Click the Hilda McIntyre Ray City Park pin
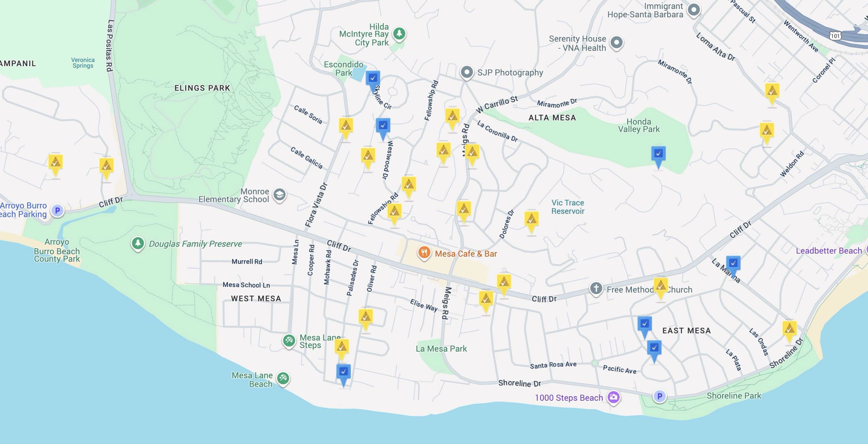Screen dimensions: 868x444 pos(399,34)
